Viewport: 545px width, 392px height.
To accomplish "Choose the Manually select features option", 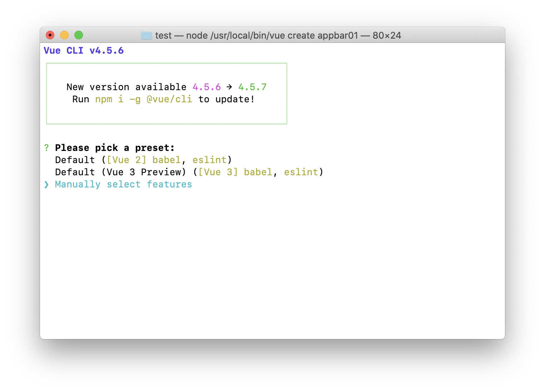I will (123, 184).
